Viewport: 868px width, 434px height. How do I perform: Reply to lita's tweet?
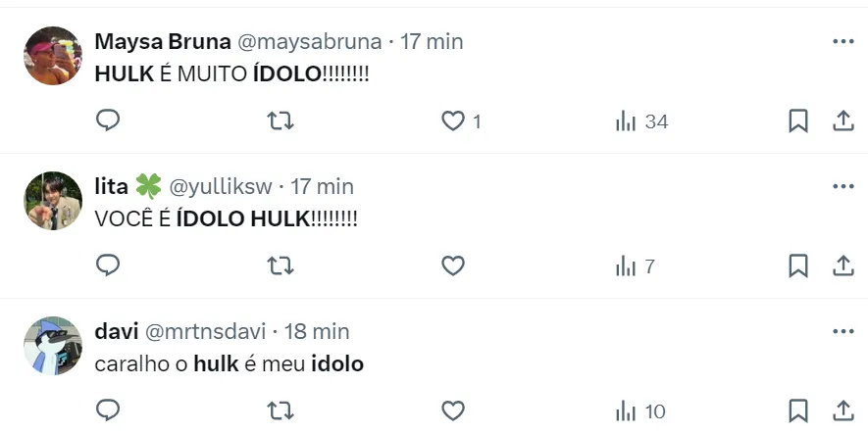coord(108,265)
